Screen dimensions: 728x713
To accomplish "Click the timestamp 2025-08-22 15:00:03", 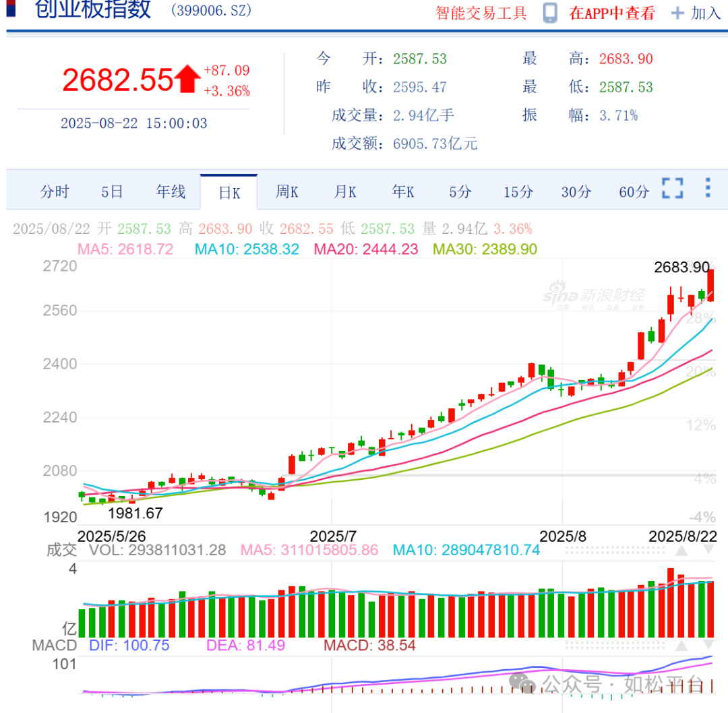I will 133,123.
